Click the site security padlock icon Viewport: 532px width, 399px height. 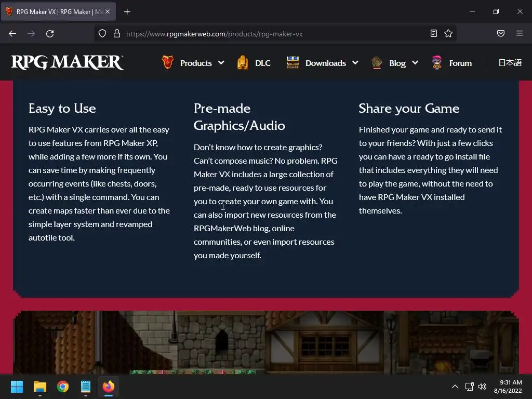coord(117,34)
